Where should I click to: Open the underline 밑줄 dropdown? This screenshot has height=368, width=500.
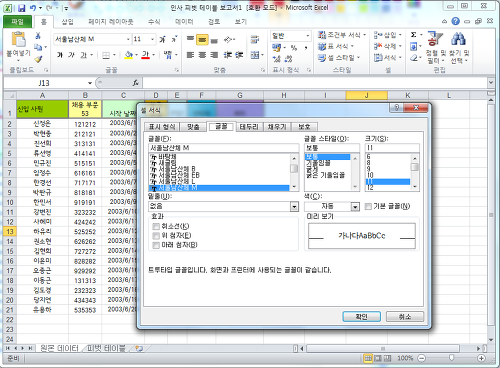(x=294, y=207)
